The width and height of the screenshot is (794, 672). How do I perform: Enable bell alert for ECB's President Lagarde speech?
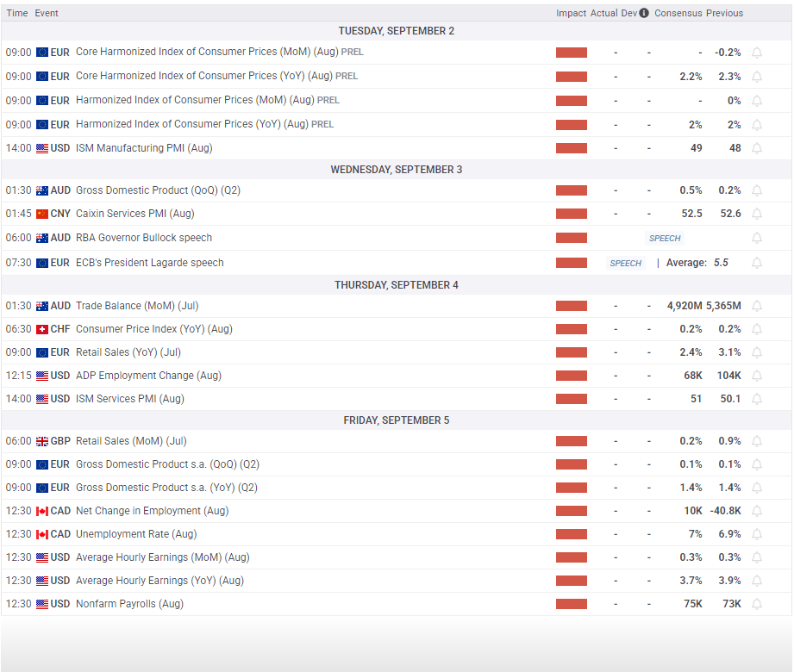pyautogui.click(x=757, y=263)
